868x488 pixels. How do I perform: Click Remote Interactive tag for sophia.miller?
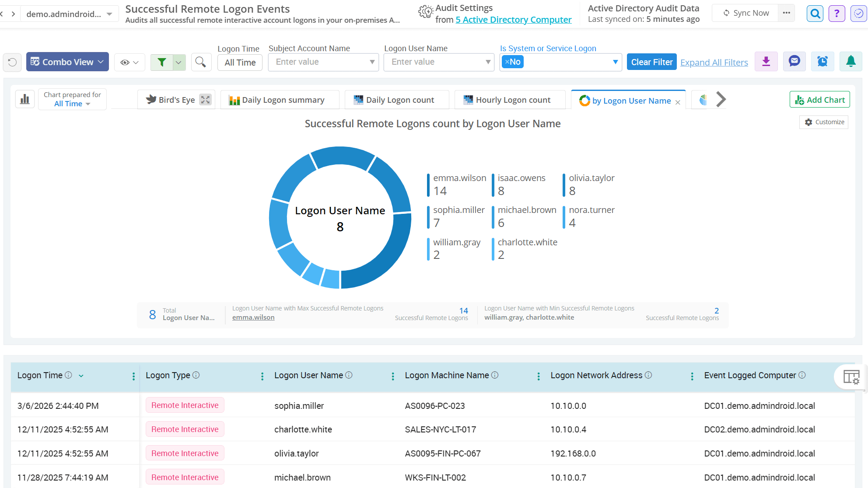pos(185,405)
